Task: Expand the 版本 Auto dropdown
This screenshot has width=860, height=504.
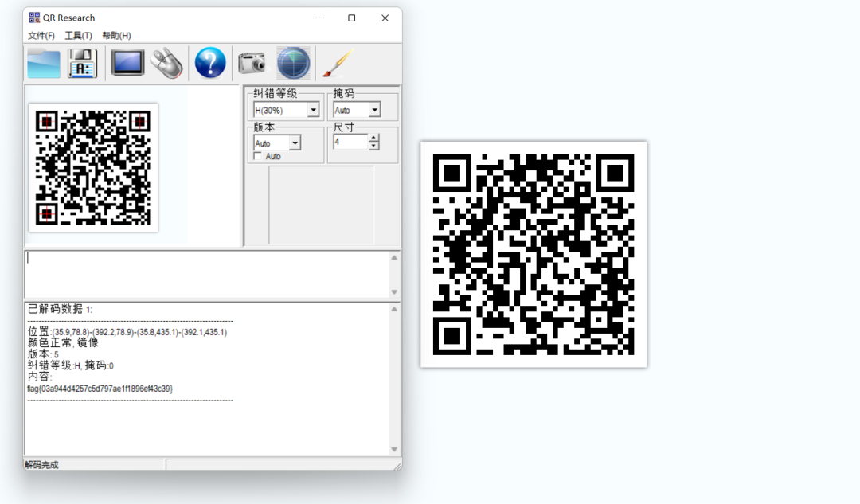Action: coord(295,143)
